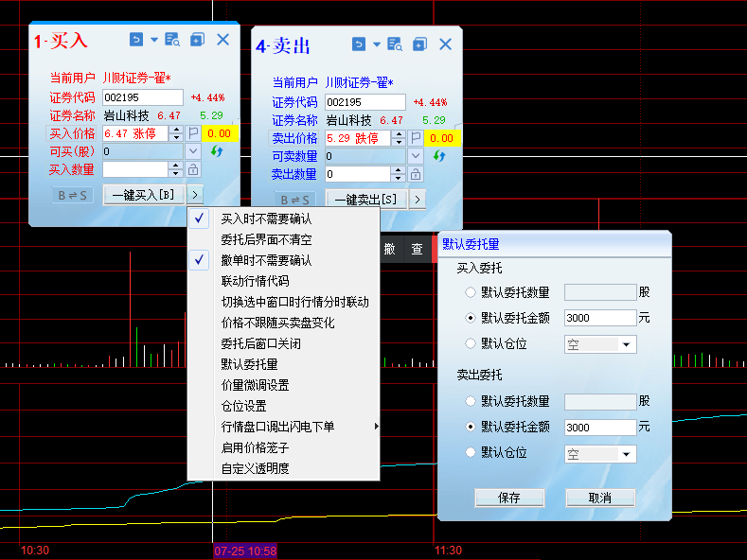Select 默认仓位 radio under 买入委托

pos(471,343)
